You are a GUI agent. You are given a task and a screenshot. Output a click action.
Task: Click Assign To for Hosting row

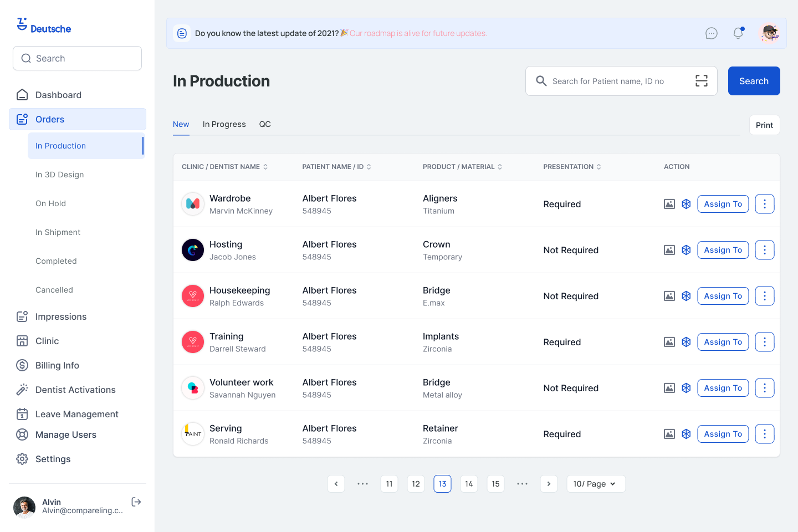coord(723,250)
